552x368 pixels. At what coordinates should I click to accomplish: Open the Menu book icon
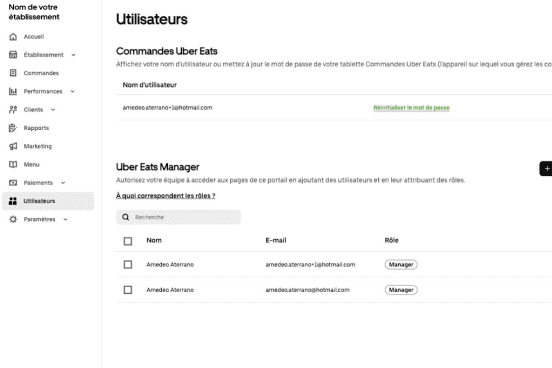[x=13, y=164]
